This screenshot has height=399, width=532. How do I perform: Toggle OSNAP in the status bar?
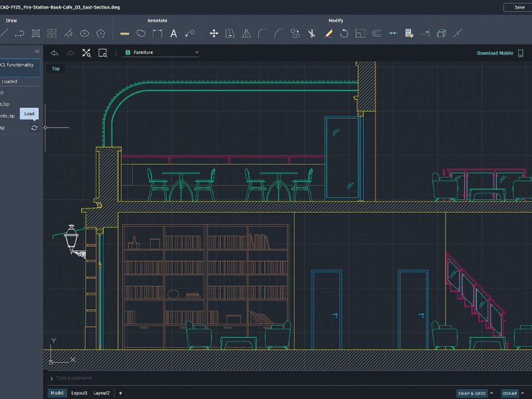pyautogui.click(x=509, y=393)
